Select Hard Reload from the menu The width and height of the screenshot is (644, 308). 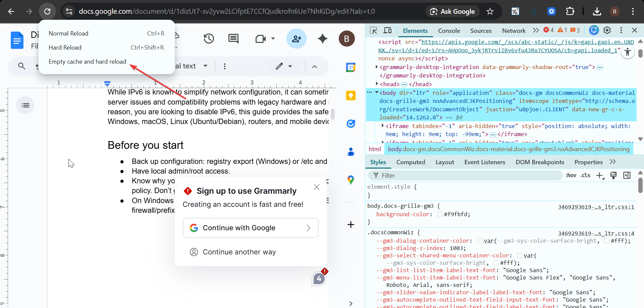point(107,48)
